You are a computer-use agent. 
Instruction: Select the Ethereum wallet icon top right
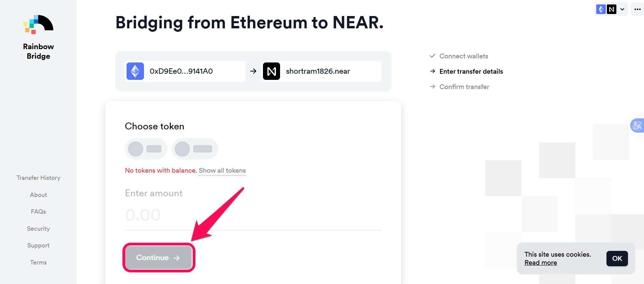pyautogui.click(x=601, y=9)
